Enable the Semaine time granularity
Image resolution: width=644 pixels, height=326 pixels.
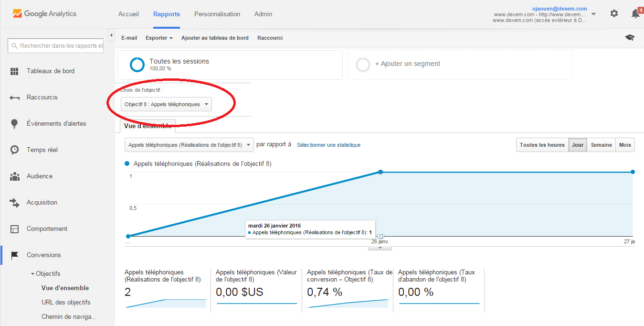click(601, 145)
